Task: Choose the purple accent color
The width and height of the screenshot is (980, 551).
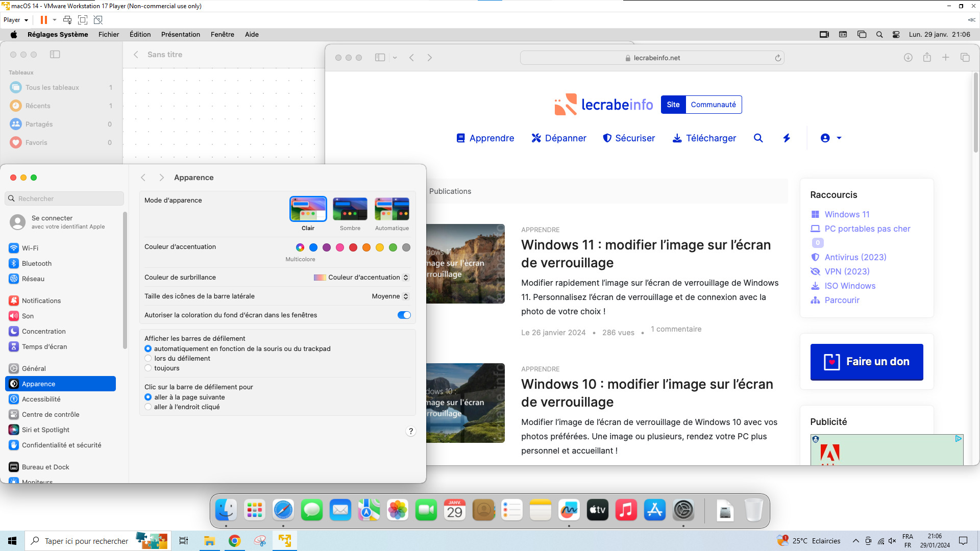Action: (x=327, y=247)
